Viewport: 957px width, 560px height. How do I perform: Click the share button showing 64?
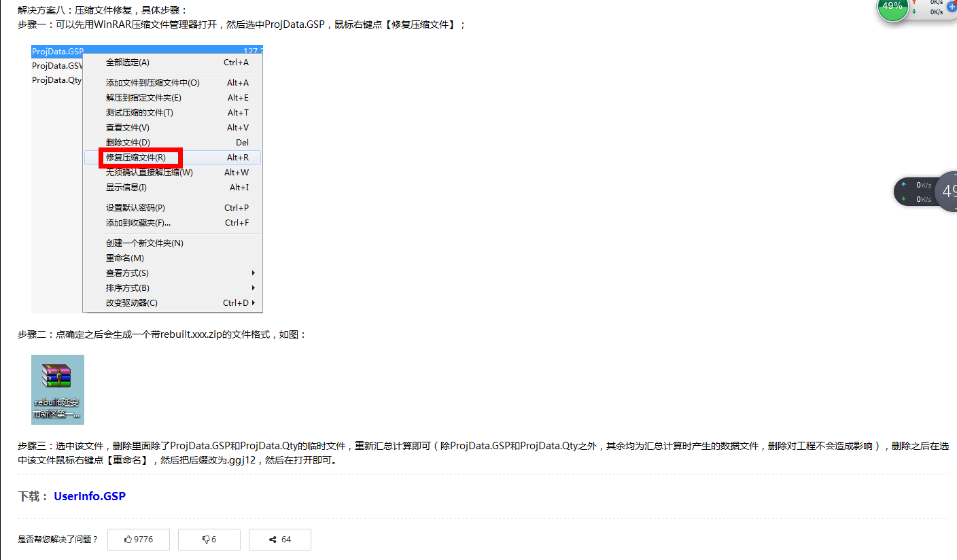(280, 540)
